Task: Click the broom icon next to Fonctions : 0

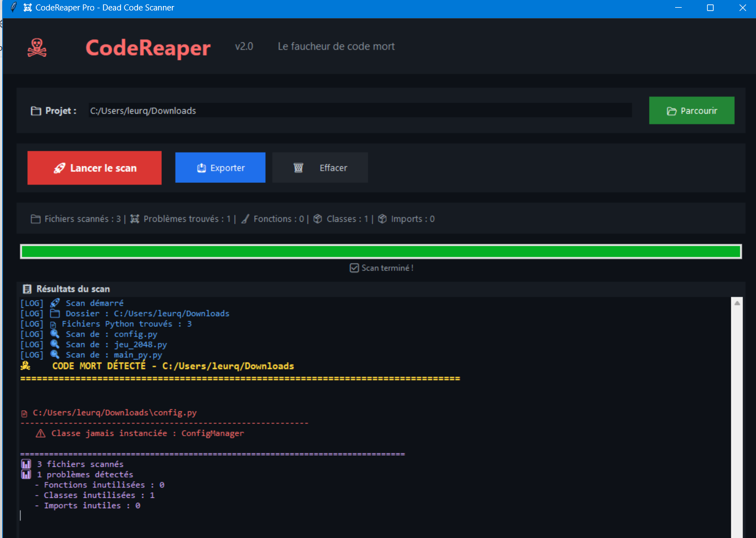Action: tap(245, 219)
